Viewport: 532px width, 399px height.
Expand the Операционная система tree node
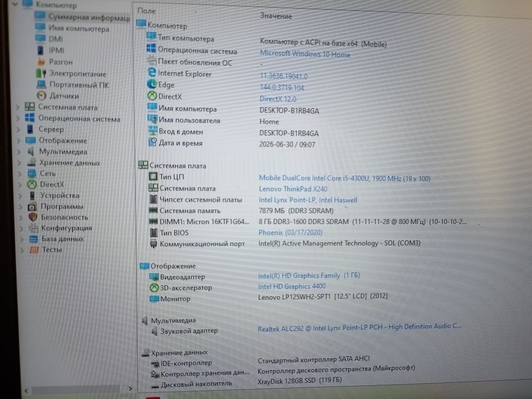click(x=18, y=119)
